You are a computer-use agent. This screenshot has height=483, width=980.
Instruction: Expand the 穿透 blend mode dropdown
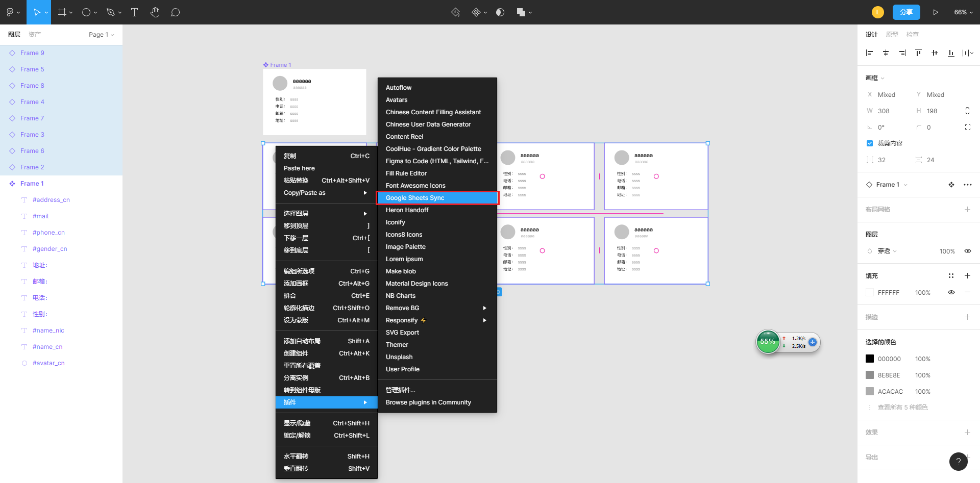887,251
